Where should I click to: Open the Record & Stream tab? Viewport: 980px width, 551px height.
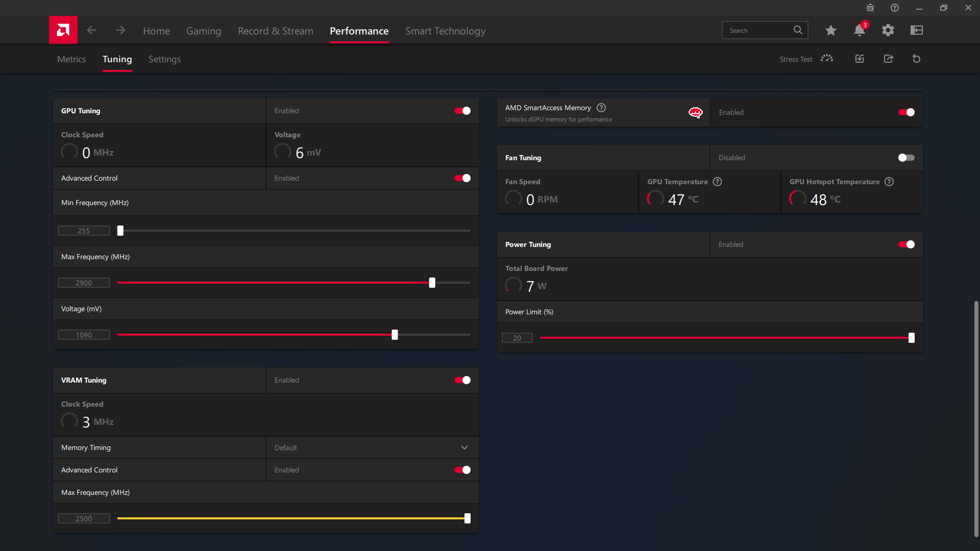pyautogui.click(x=276, y=31)
